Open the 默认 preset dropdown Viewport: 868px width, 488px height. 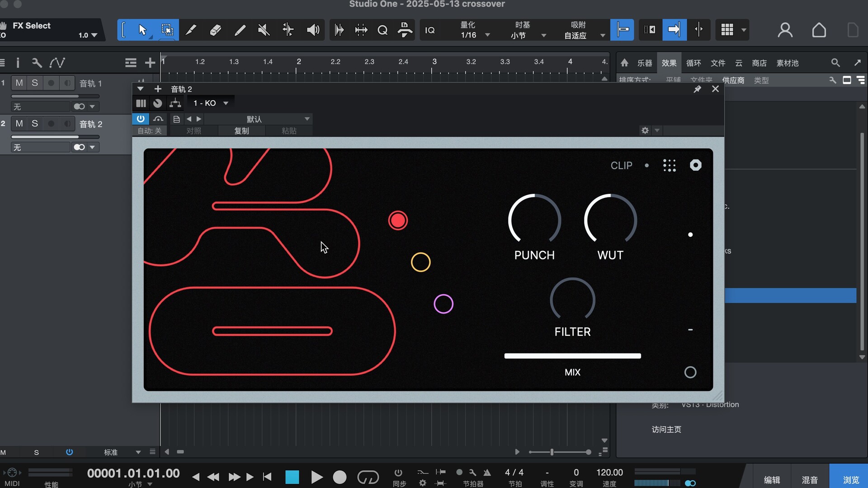pyautogui.click(x=258, y=119)
